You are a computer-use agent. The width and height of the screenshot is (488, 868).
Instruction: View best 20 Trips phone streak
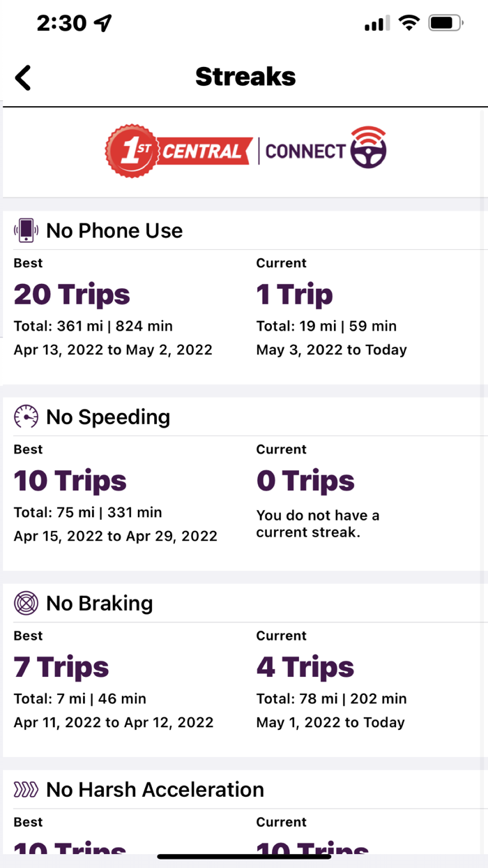pos(72,294)
